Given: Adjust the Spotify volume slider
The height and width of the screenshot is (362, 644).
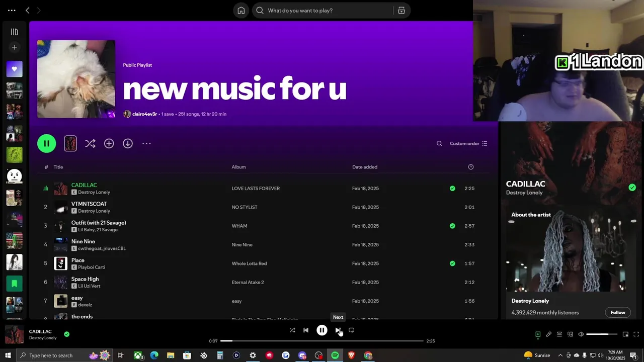Looking at the screenshot, I should [x=602, y=334].
